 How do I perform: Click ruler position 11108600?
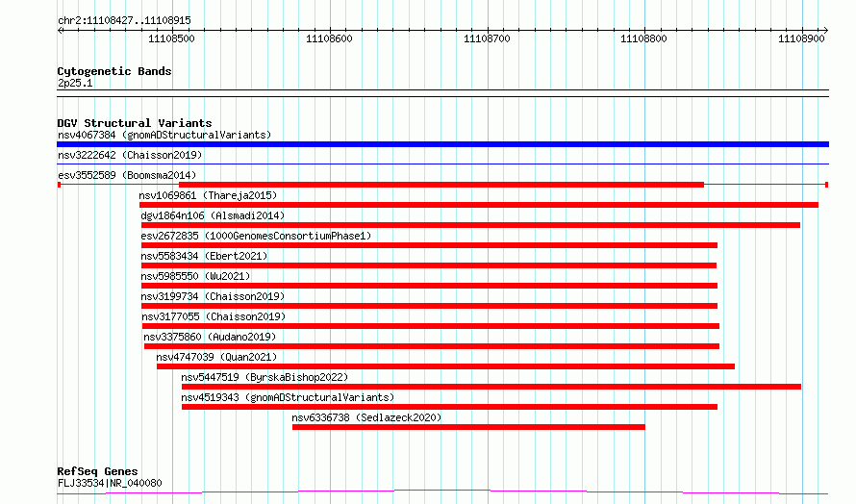tap(329, 38)
